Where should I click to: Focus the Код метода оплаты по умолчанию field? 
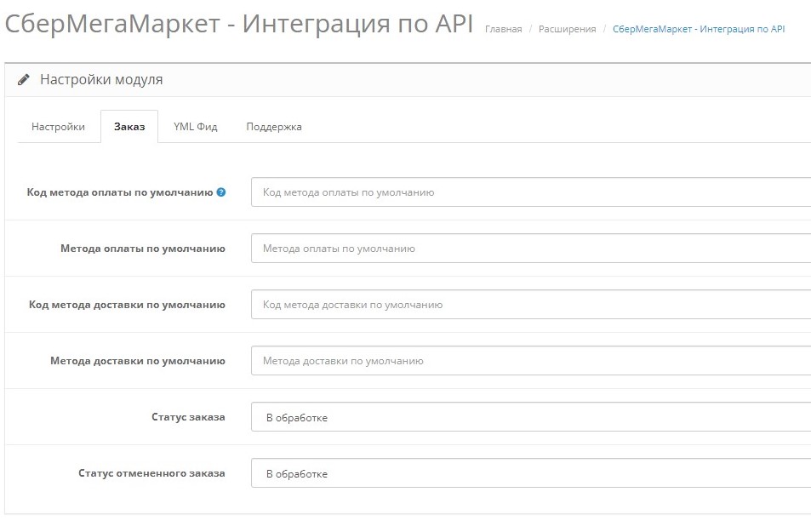(531, 192)
